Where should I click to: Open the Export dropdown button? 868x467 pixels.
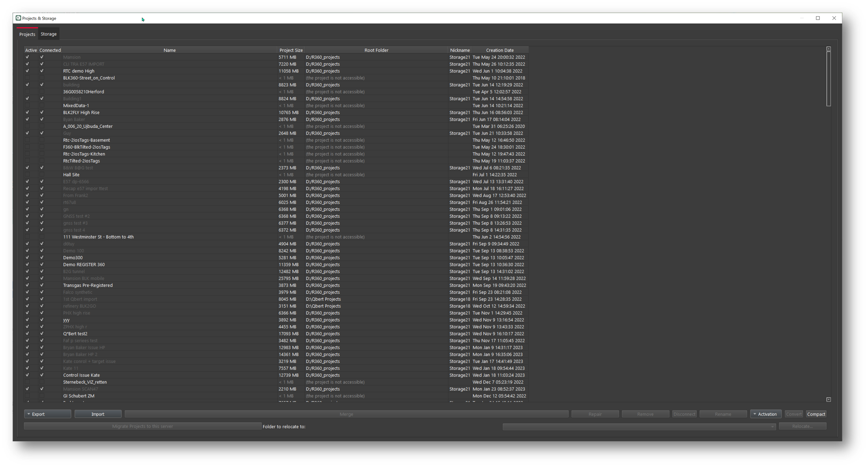coord(48,414)
